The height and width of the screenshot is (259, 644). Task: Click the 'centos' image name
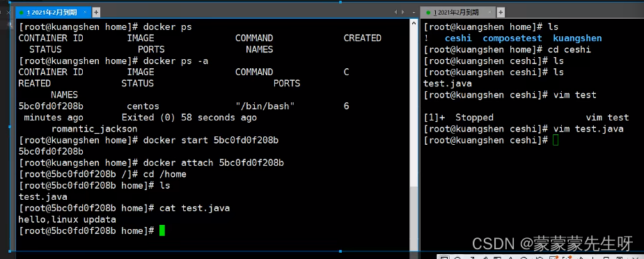(x=143, y=107)
